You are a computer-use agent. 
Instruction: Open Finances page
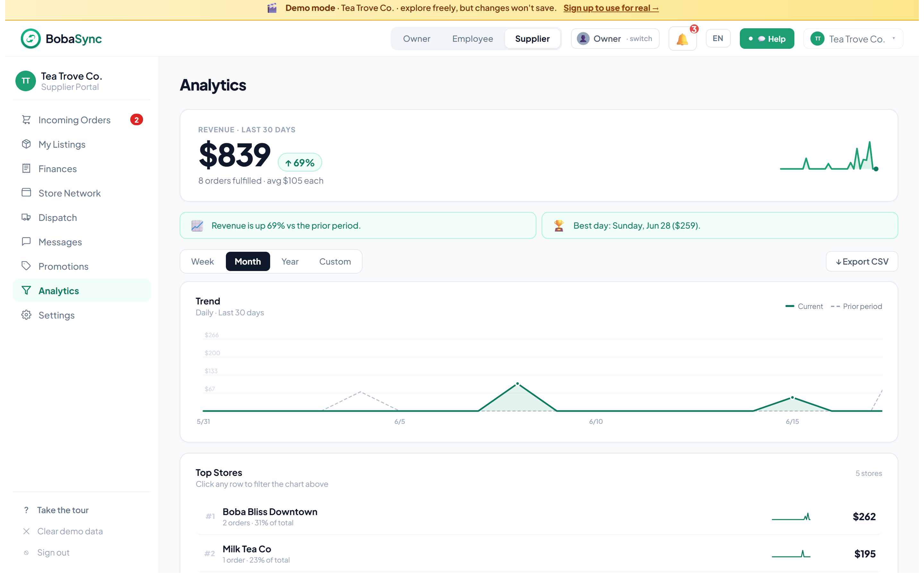(82, 169)
